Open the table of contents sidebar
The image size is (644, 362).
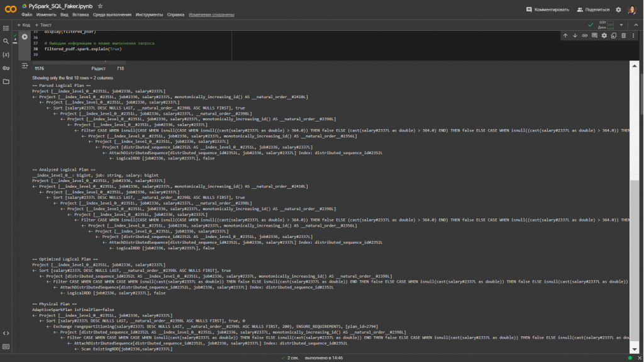point(6,28)
